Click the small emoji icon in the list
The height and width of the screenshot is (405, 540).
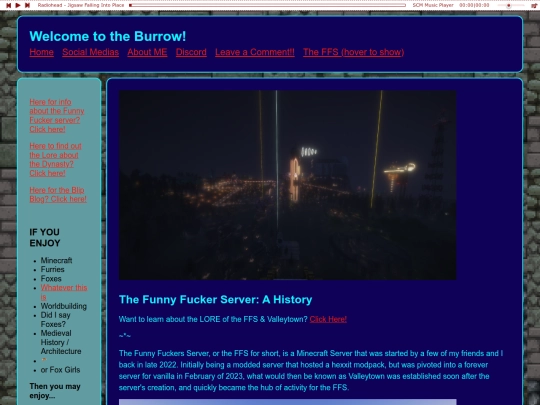point(44,360)
